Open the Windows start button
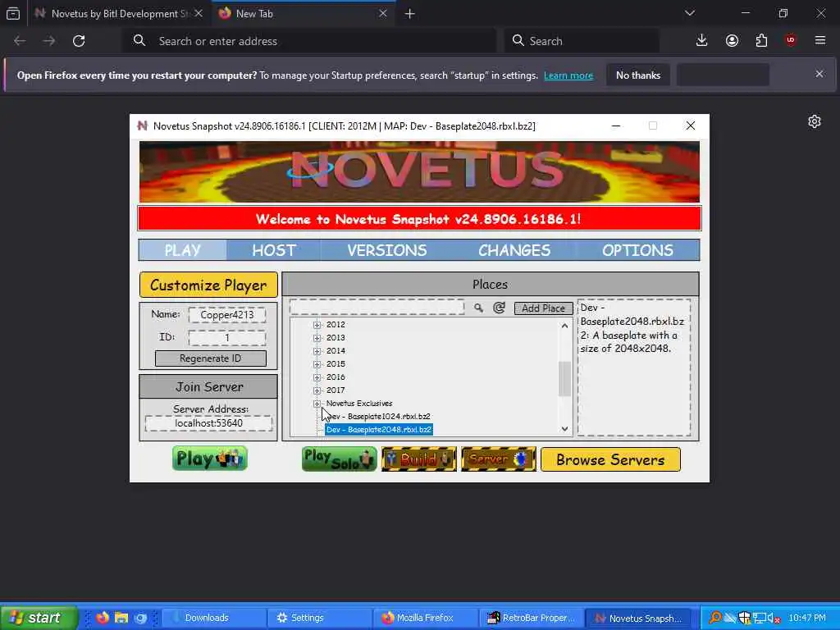Screen dimensions: 840x630 tap(39, 618)
